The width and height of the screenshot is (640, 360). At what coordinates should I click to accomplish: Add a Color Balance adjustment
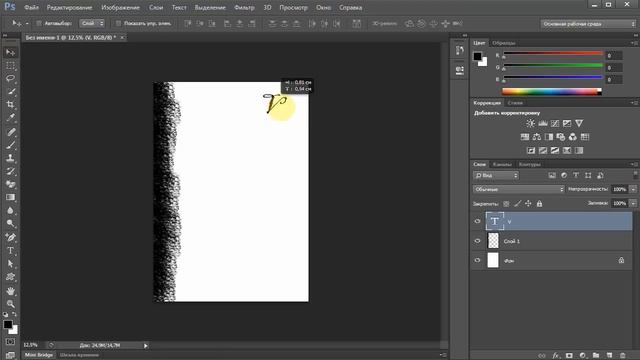537,137
